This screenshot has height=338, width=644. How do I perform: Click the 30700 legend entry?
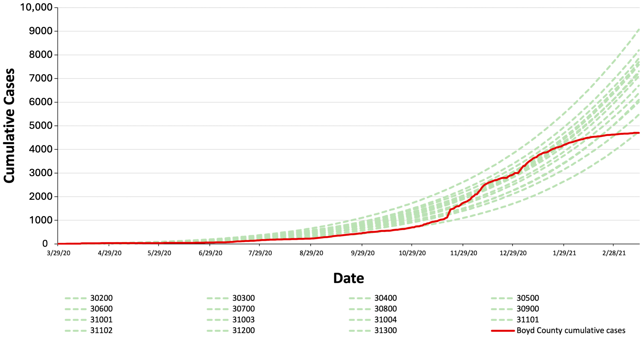pyautogui.click(x=243, y=309)
